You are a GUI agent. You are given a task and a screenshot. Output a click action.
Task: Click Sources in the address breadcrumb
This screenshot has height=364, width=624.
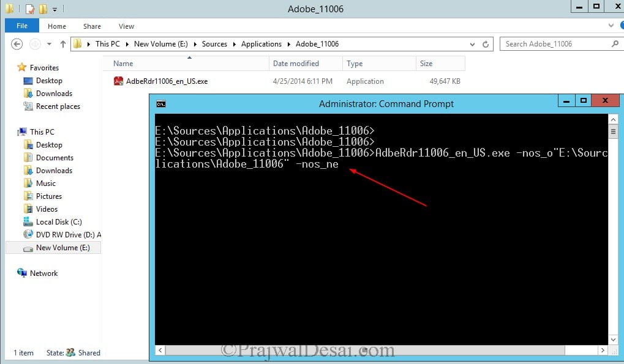point(214,43)
